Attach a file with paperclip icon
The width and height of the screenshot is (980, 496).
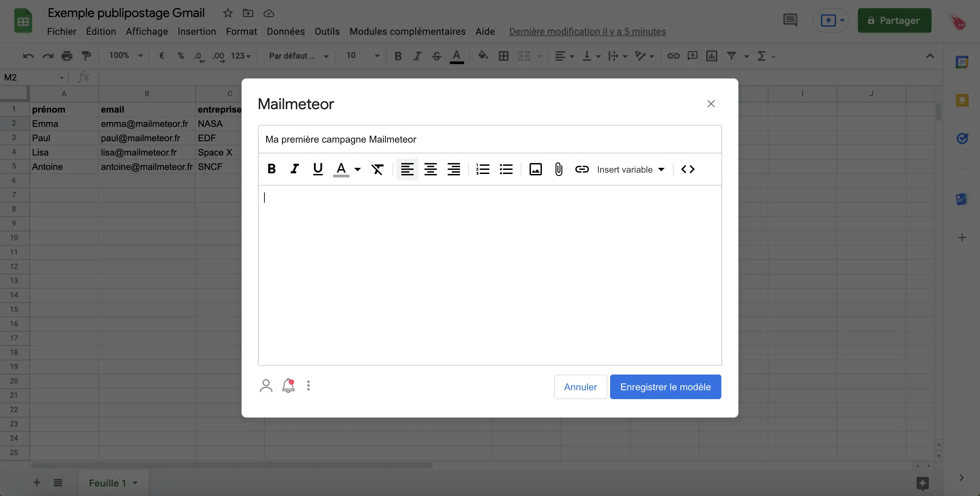click(x=559, y=169)
